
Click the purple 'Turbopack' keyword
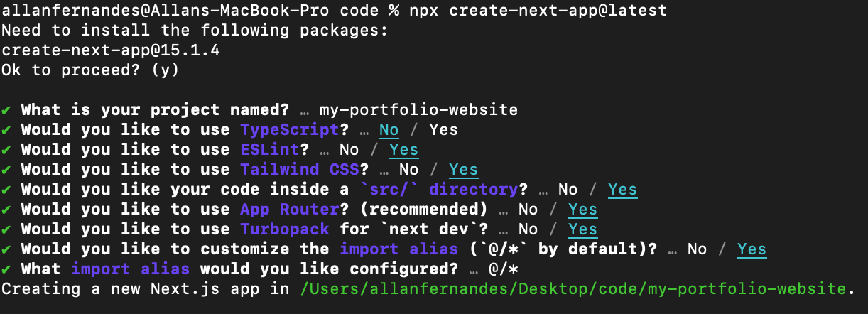(285, 229)
